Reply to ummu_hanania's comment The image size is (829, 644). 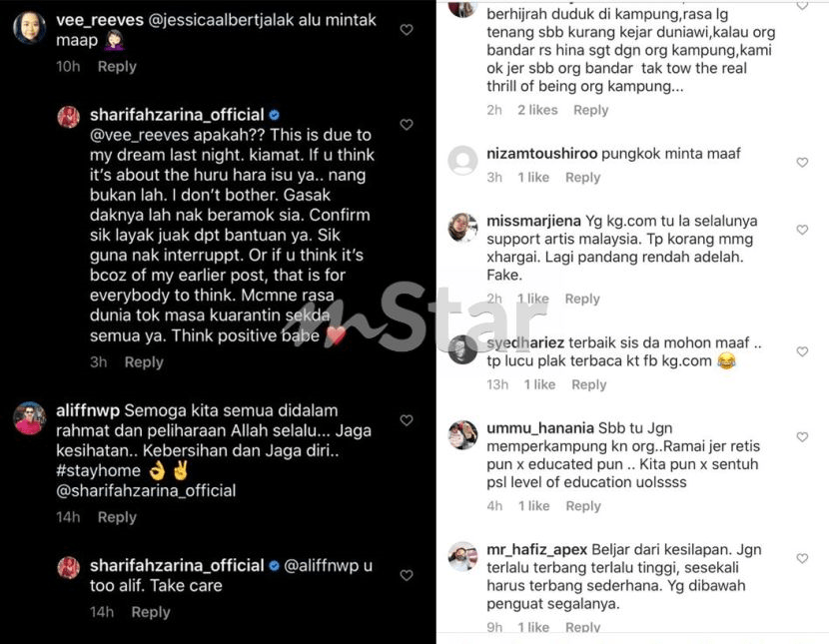583,506
